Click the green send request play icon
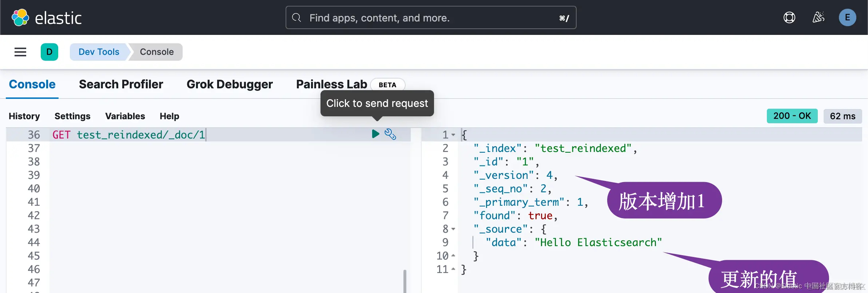868x293 pixels. tap(375, 134)
